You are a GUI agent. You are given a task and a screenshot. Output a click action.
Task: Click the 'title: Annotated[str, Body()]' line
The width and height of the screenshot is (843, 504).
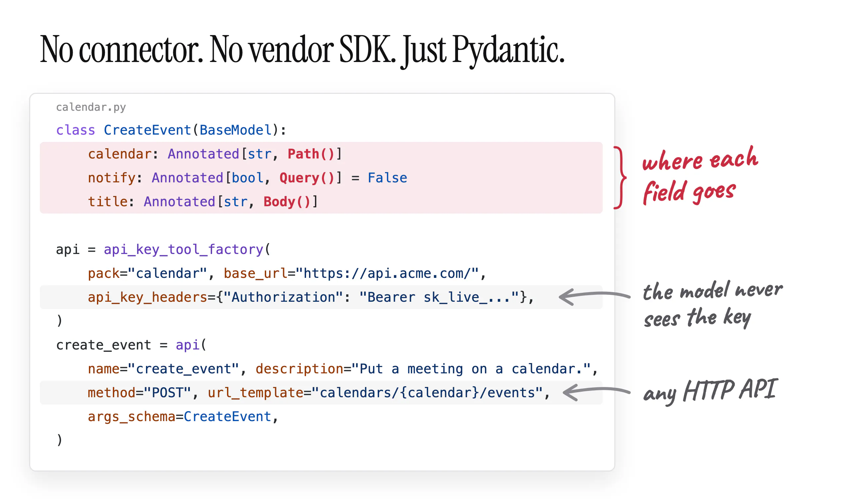coord(203,201)
